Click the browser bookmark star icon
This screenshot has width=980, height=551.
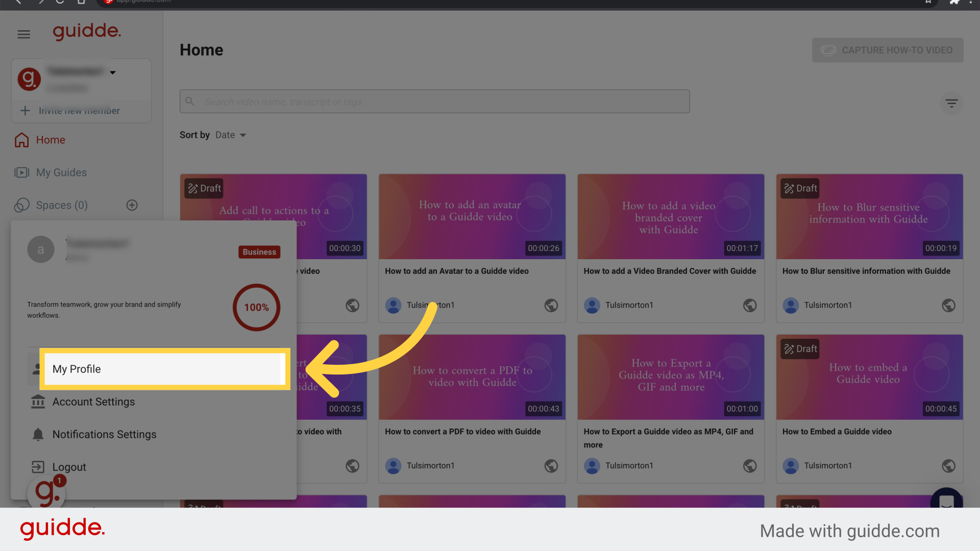(927, 2)
